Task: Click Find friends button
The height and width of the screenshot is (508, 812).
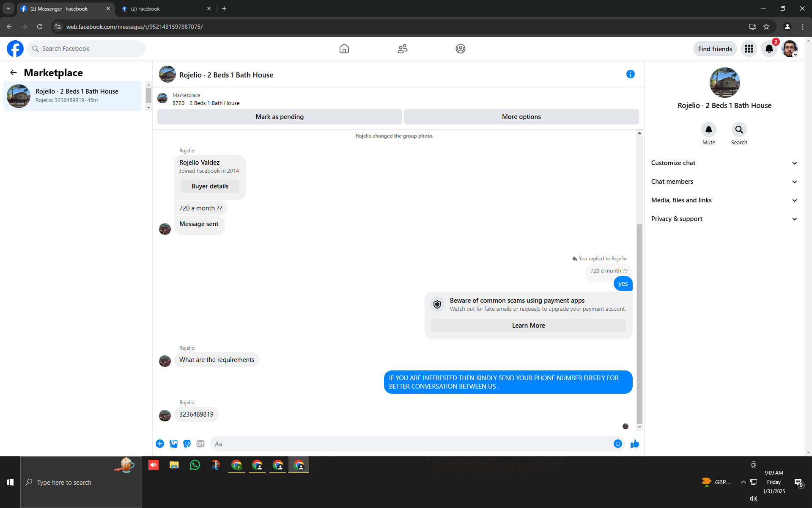Action: click(x=715, y=49)
